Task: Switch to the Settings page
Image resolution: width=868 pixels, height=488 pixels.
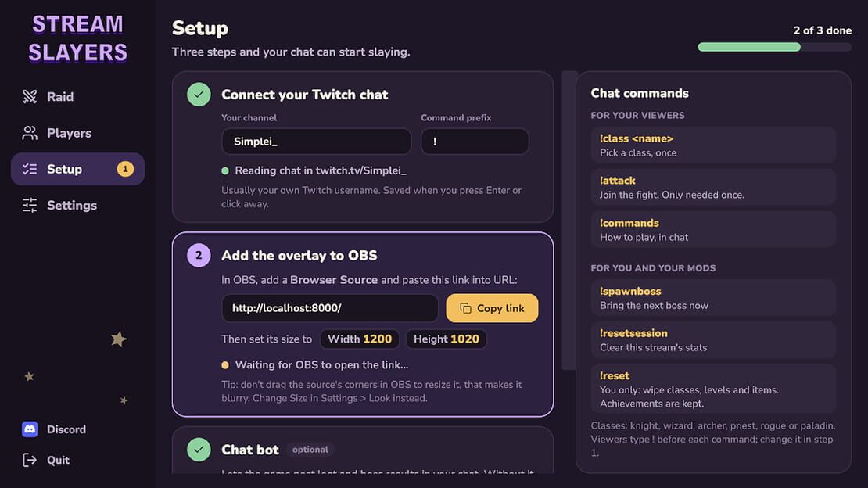Action: (x=77, y=205)
